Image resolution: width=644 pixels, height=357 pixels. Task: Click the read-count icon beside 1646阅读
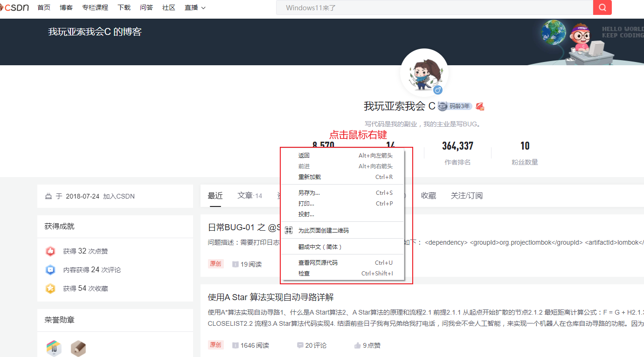coord(235,345)
